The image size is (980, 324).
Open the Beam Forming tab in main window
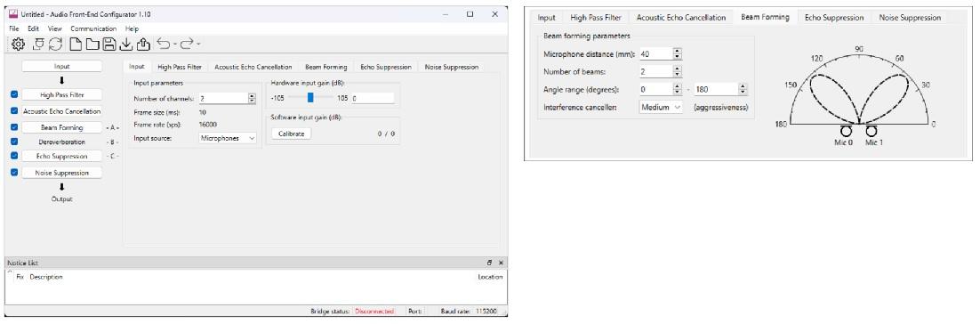coord(326,67)
